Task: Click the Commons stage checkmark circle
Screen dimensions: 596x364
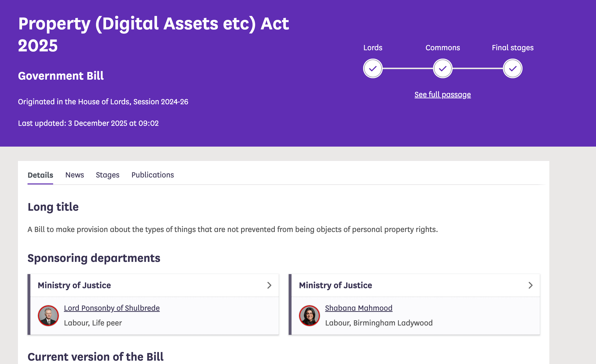Action: tap(442, 68)
